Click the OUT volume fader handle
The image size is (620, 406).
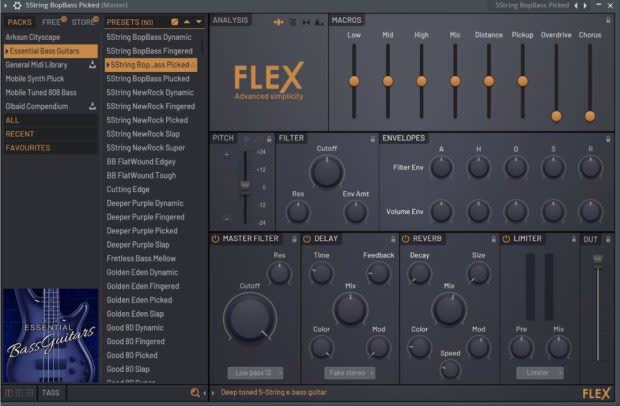point(598,259)
